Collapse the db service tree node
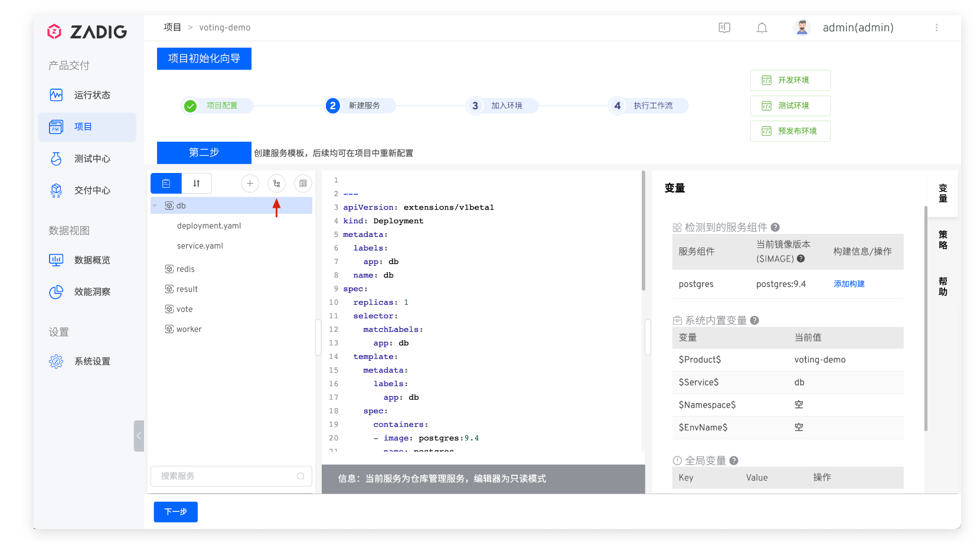The image size is (980, 555). 155,206
